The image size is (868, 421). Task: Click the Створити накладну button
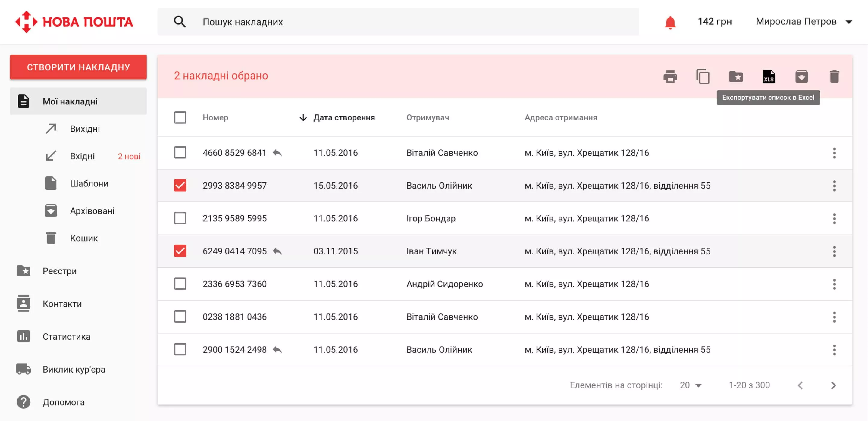[78, 67]
